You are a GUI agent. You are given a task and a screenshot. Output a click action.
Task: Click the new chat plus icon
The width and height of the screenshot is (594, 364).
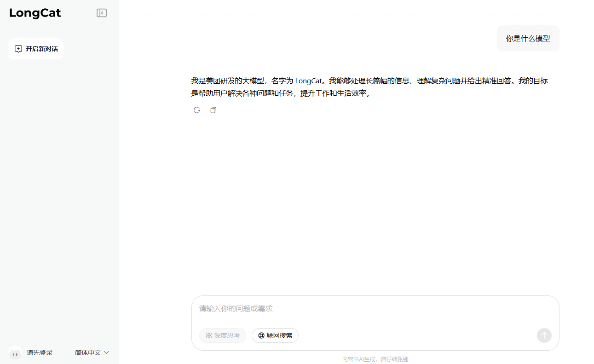coord(18,48)
